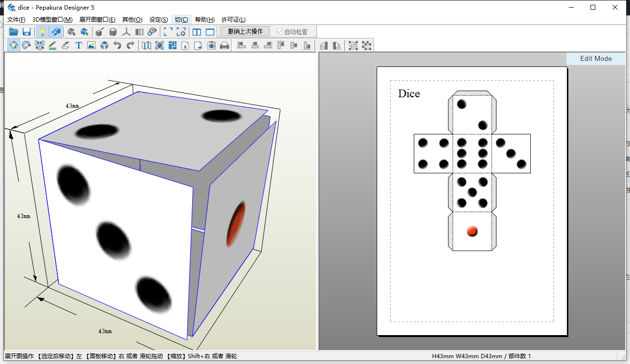Click the blue tiles arrange-parts icon

pos(172,45)
